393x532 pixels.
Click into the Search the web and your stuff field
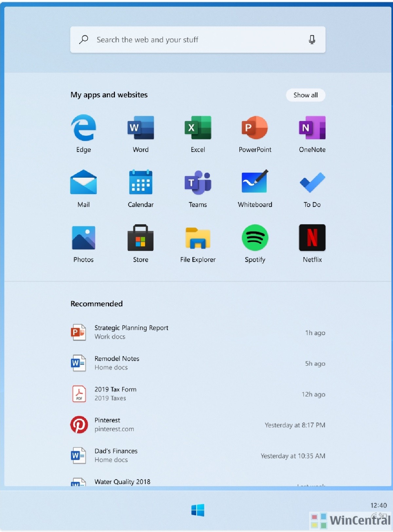pyautogui.click(x=198, y=40)
